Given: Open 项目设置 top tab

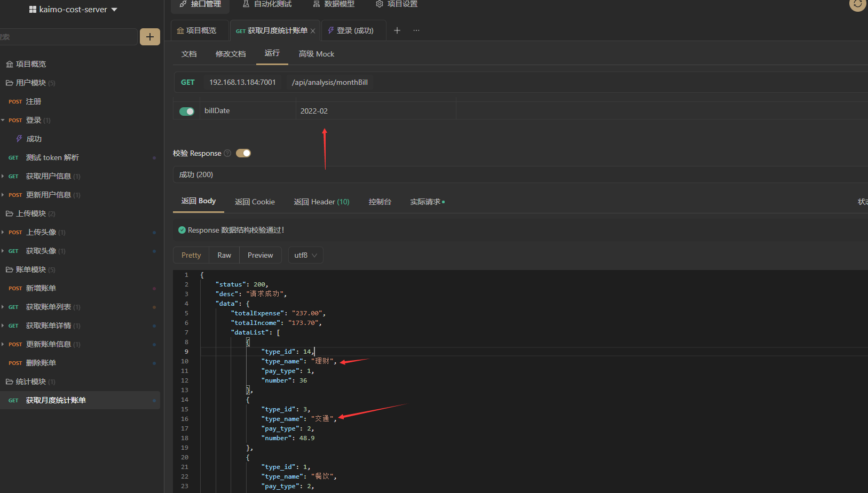Looking at the screenshot, I should (x=397, y=4).
